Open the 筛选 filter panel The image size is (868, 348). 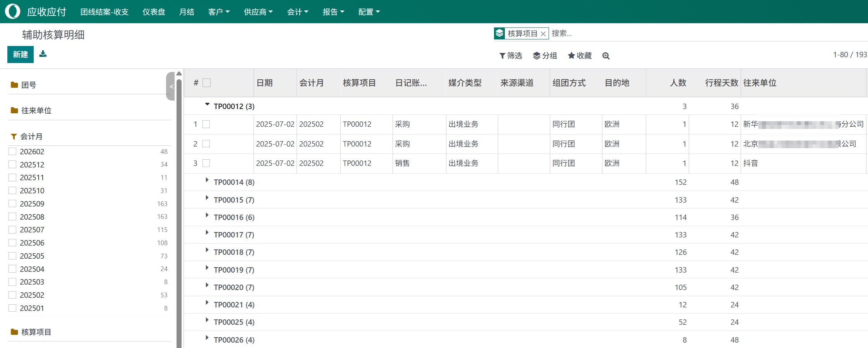pos(510,56)
